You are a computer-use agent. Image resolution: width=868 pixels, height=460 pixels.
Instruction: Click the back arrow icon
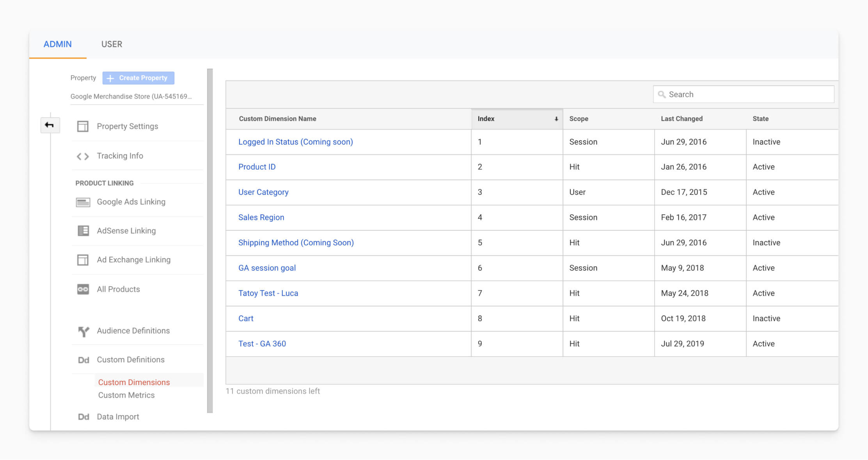(x=50, y=125)
